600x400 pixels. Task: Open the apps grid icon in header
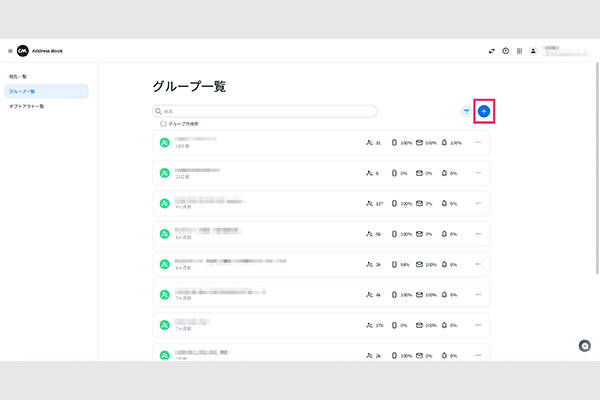click(519, 50)
